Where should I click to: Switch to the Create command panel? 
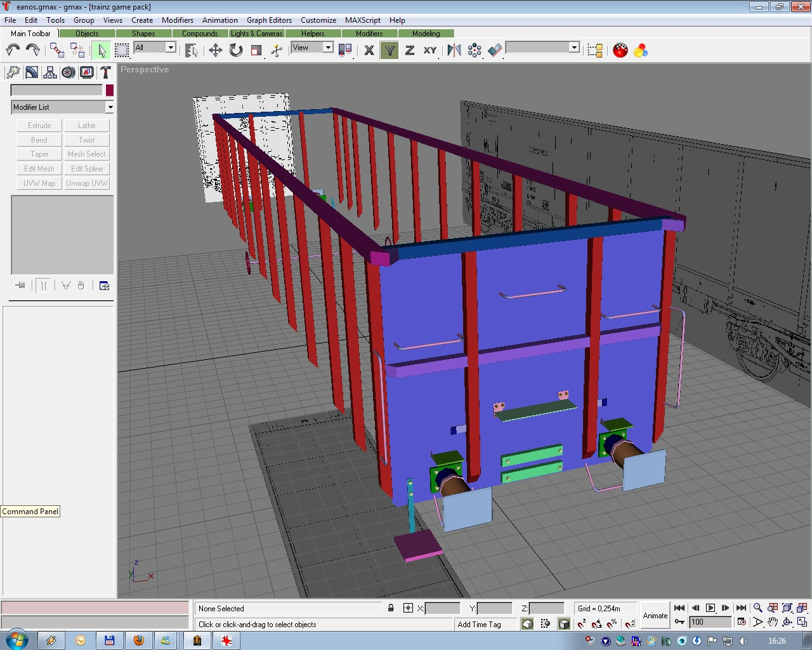(x=13, y=72)
